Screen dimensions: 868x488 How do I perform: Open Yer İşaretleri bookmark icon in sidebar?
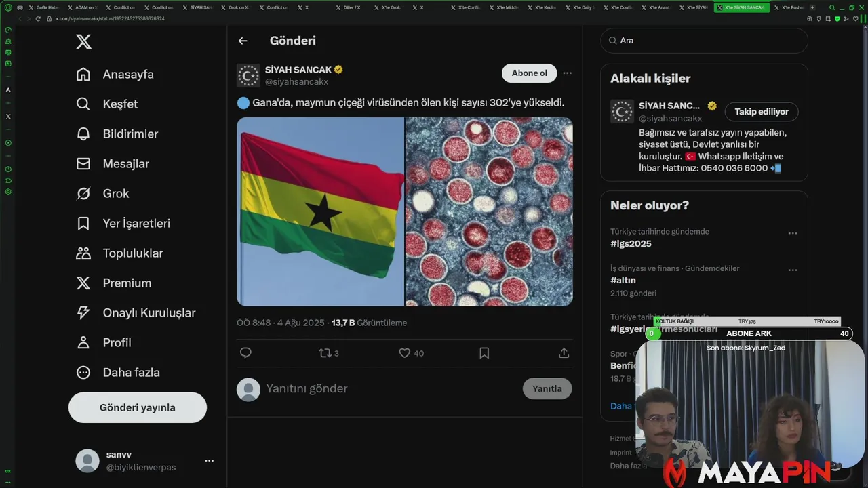click(x=83, y=224)
